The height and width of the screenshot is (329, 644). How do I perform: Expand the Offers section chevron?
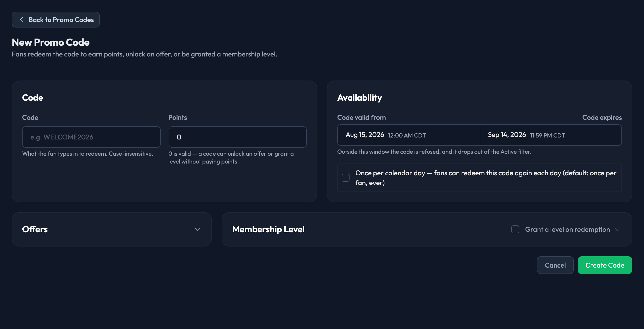pos(197,229)
